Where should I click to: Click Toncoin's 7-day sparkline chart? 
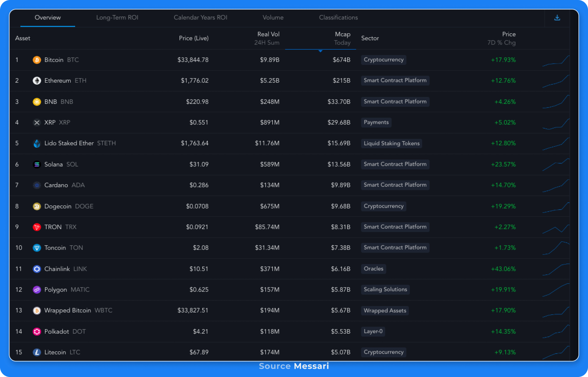[x=556, y=248]
